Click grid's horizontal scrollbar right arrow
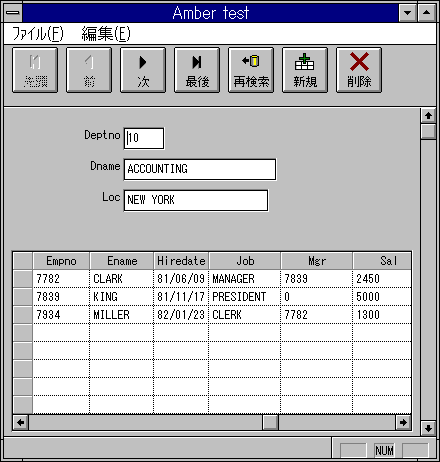The image size is (440, 462). [x=403, y=423]
